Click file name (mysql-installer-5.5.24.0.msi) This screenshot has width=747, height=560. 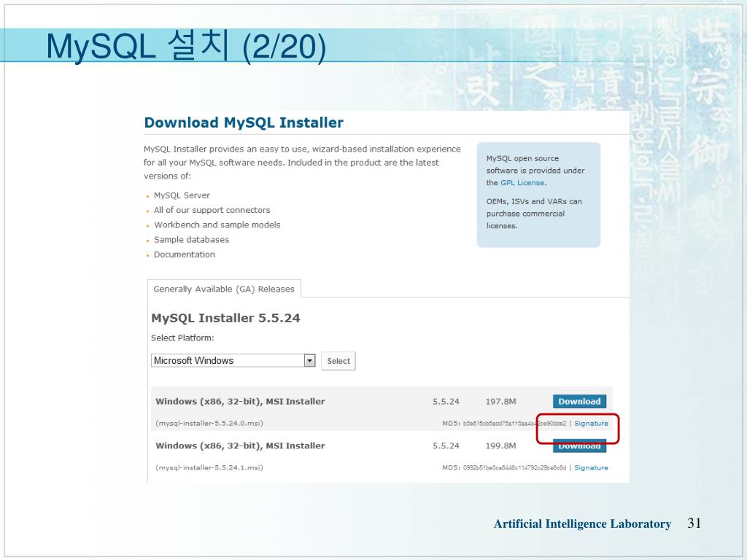click(x=209, y=424)
